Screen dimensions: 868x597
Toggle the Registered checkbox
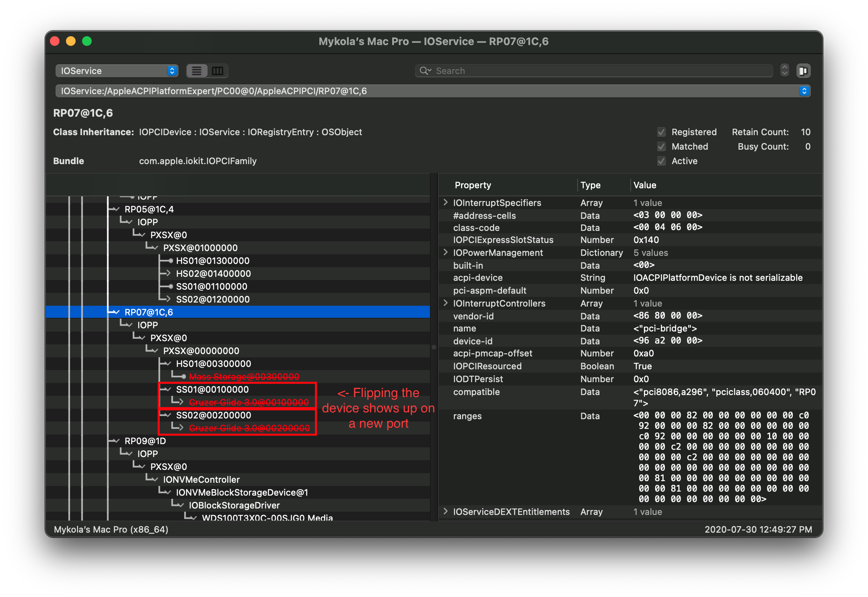[x=661, y=132]
